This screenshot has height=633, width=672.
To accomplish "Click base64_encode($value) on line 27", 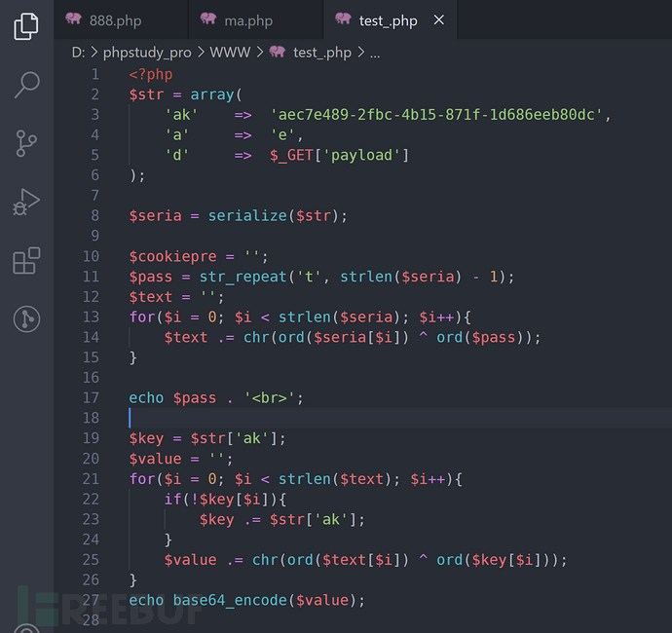I will (265, 600).
